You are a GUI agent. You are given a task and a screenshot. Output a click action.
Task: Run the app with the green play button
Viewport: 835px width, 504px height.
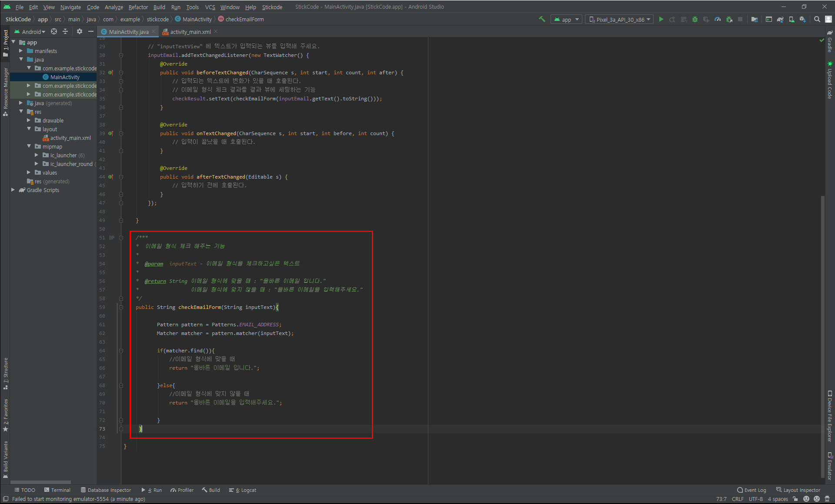(x=661, y=19)
